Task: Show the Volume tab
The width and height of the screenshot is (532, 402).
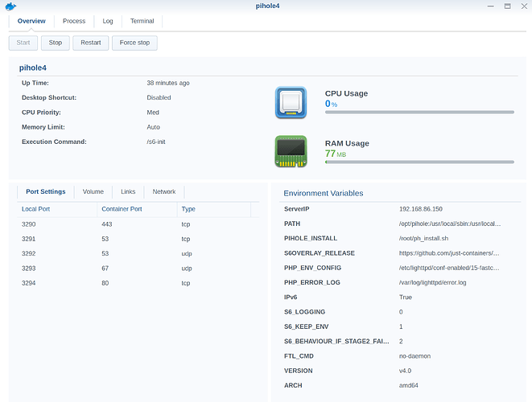Action: [93, 191]
